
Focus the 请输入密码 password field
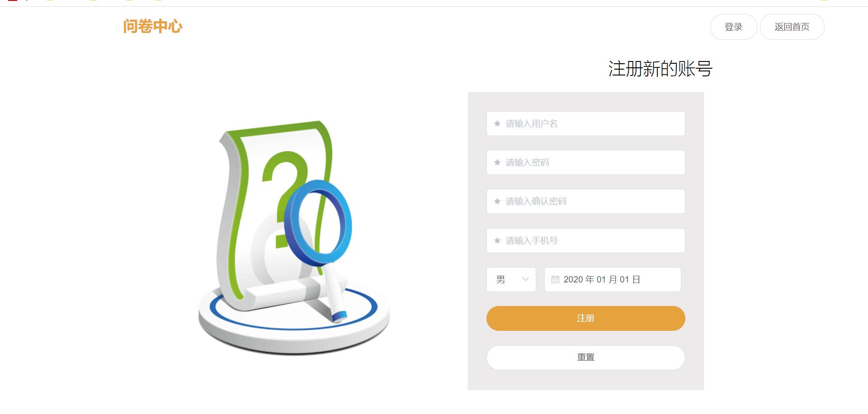click(586, 162)
